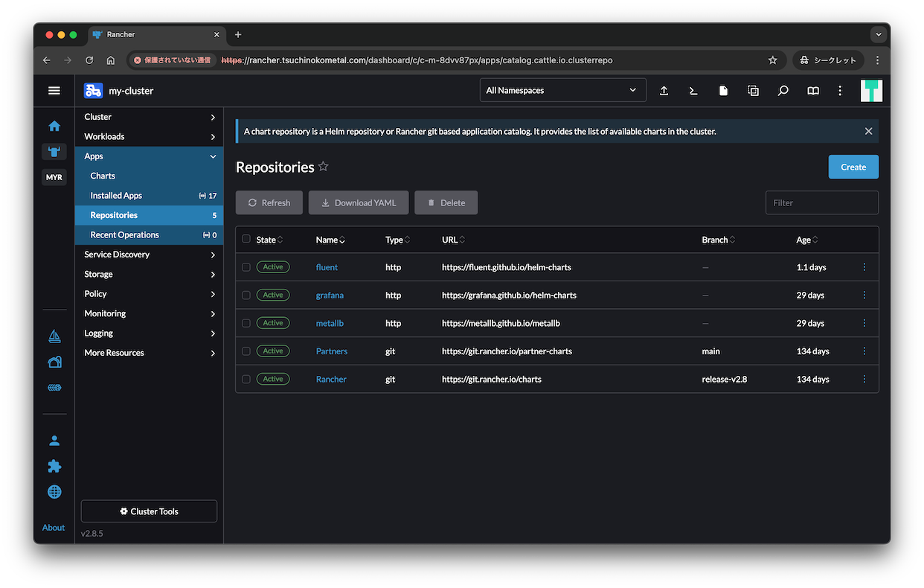The height and width of the screenshot is (588, 924).
Task: Favorite Repositories with star icon
Action: point(323,167)
